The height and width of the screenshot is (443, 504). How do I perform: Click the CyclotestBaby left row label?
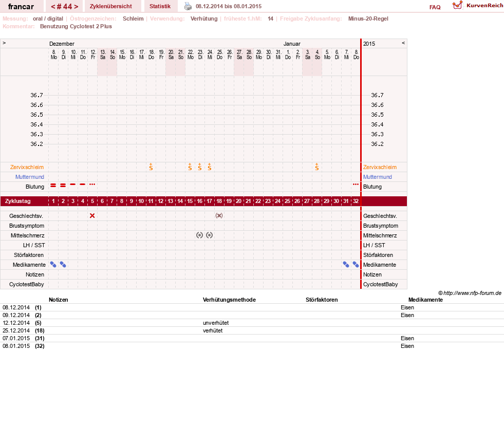coord(26,284)
